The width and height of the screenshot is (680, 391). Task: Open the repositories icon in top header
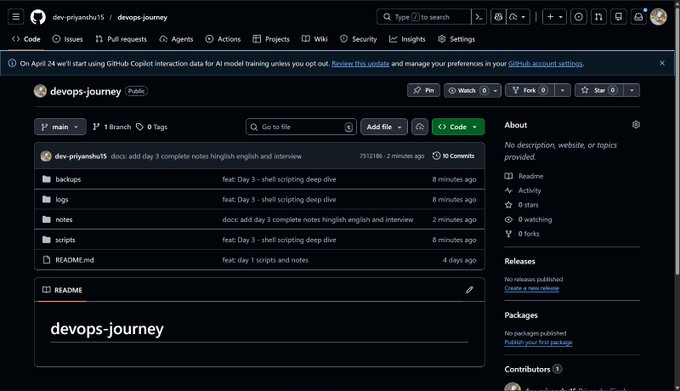point(618,17)
